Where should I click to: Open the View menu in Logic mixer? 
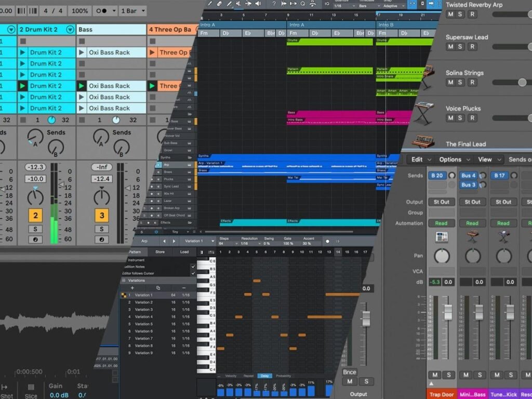pos(488,159)
